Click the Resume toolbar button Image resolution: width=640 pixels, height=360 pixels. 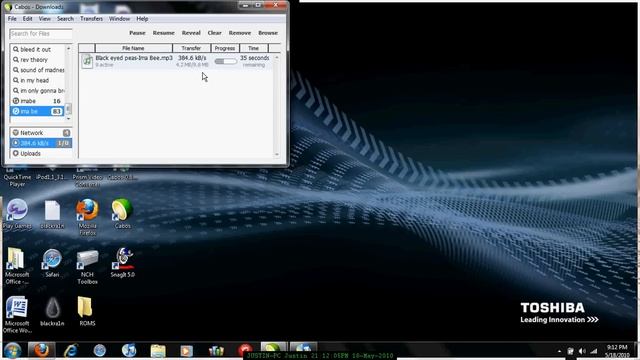(x=163, y=33)
